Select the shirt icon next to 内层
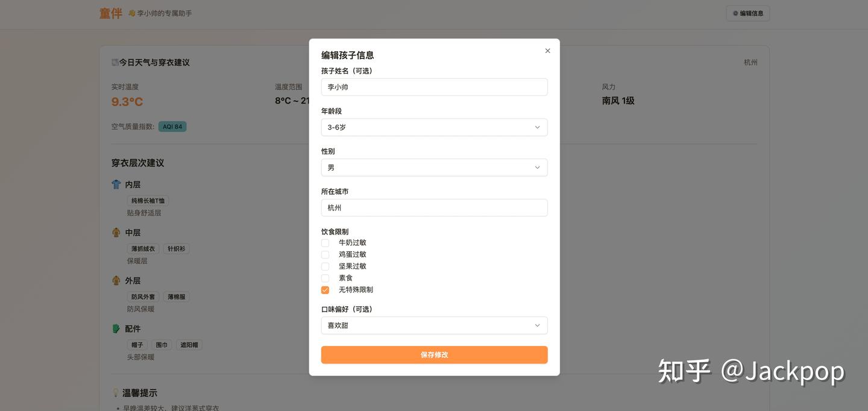Image resolution: width=868 pixels, height=411 pixels. (x=116, y=184)
